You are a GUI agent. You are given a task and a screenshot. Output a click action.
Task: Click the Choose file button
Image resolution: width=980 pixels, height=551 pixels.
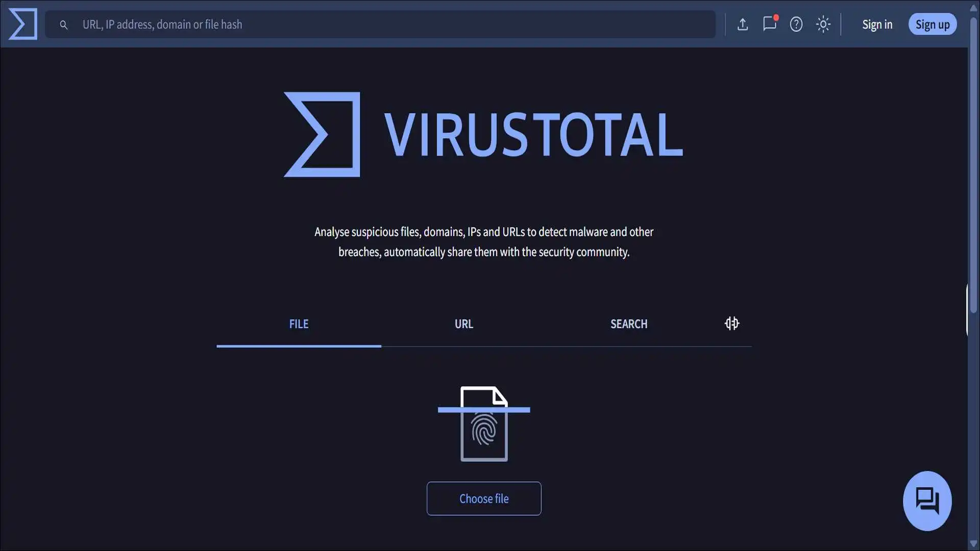(484, 498)
